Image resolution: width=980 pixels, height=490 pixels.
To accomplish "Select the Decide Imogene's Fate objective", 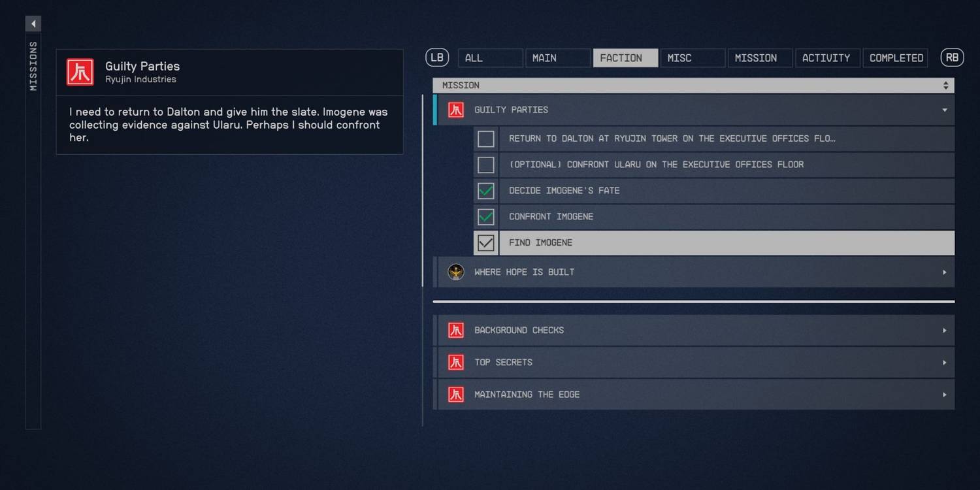I will (x=725, y=191).
